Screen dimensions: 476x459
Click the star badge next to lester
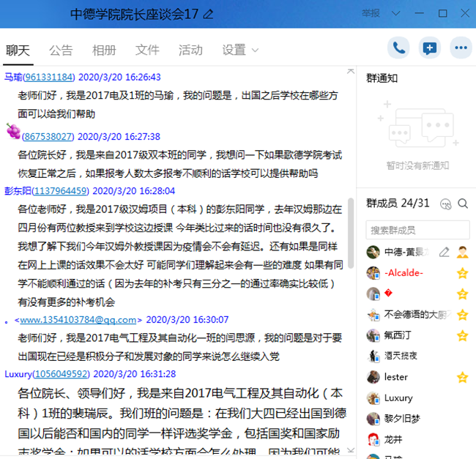click(462, 377)
